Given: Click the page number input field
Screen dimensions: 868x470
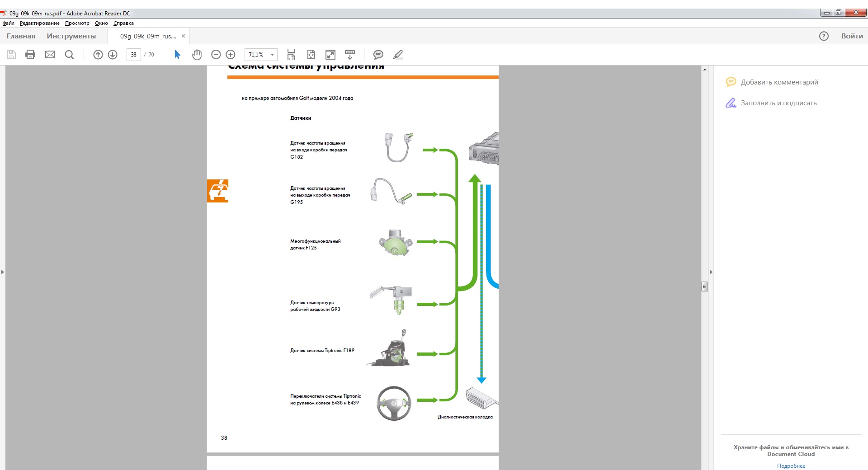Looking at the screenshot, I should 133,55.
